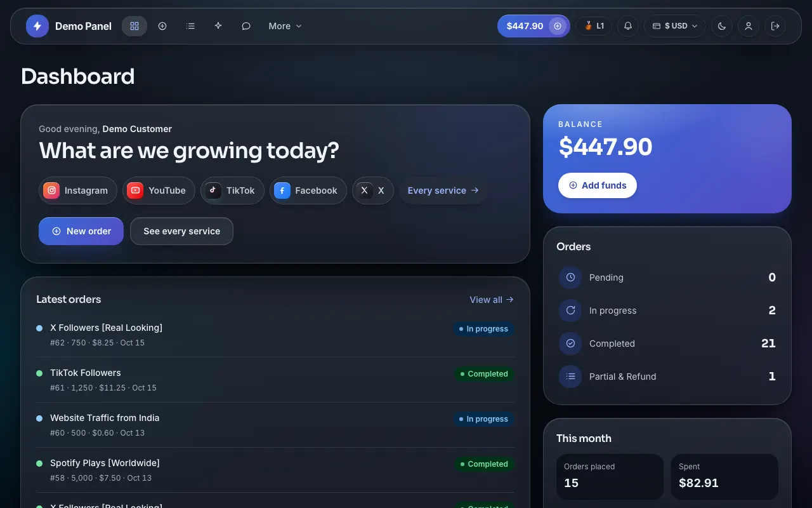Select the X service chip
This screenshot has height=508, width=812.
pyautogui.click(x=373, y=190)
